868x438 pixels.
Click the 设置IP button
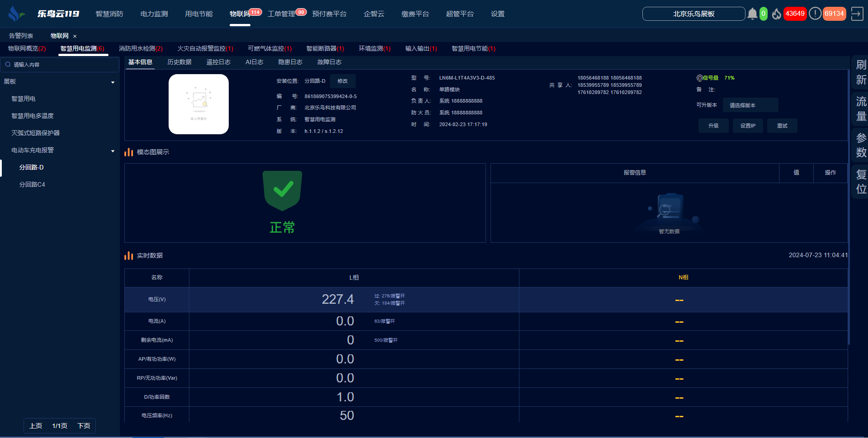pyautogui.click(x=747, y=126)
